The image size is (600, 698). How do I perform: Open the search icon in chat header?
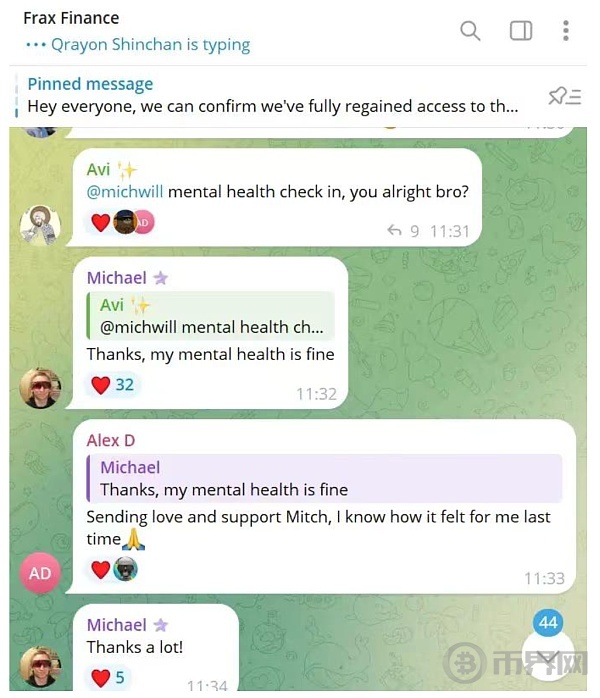470,31
